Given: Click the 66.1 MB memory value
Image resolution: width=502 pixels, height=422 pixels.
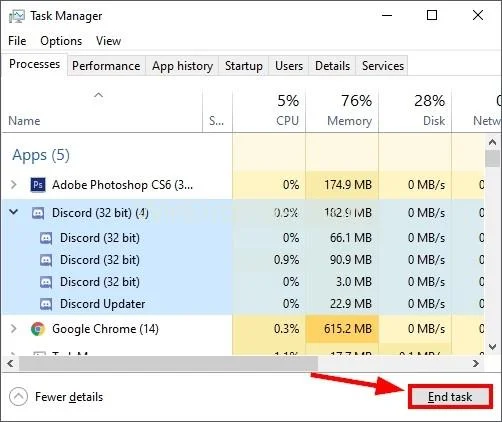Looking at the screenshot, I should pos(351,238).
